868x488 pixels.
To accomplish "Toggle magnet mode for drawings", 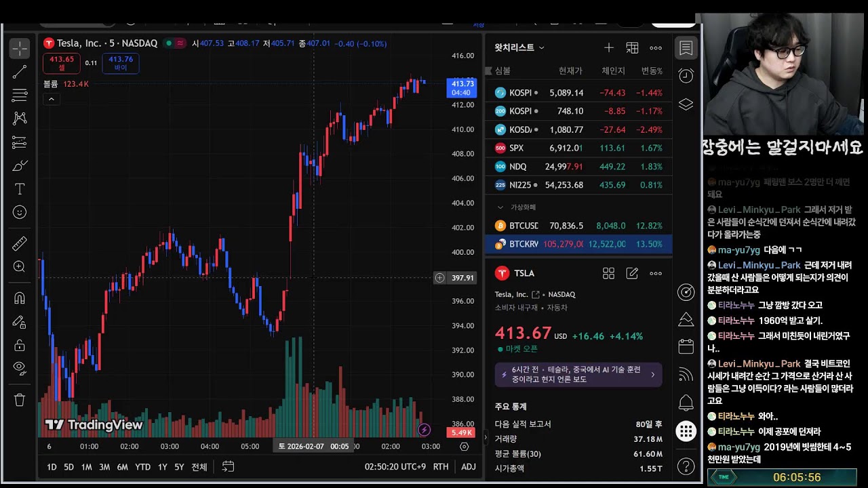I will [x=20, y=298].
